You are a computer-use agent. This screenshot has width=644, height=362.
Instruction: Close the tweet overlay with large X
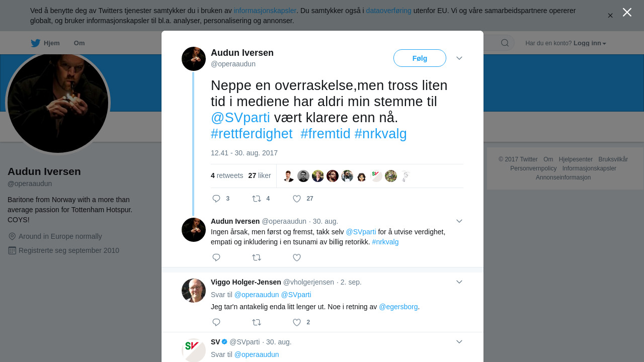click(x=627, y=12)
